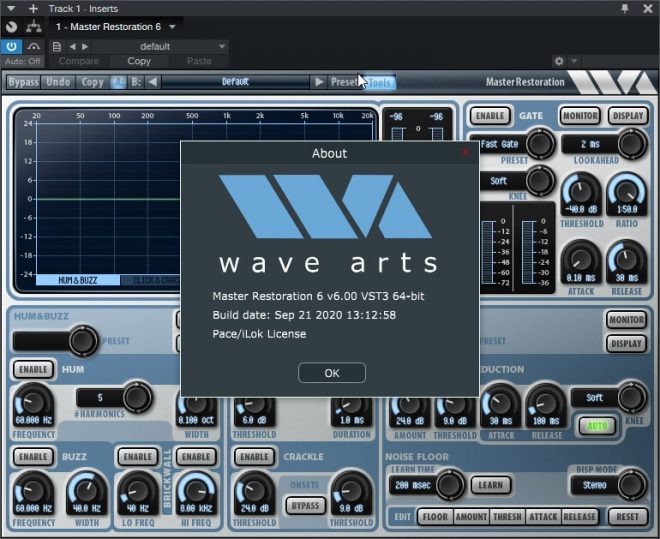
Task: Click the Gate Threshold knob
Action: click(x=581, y=192)
